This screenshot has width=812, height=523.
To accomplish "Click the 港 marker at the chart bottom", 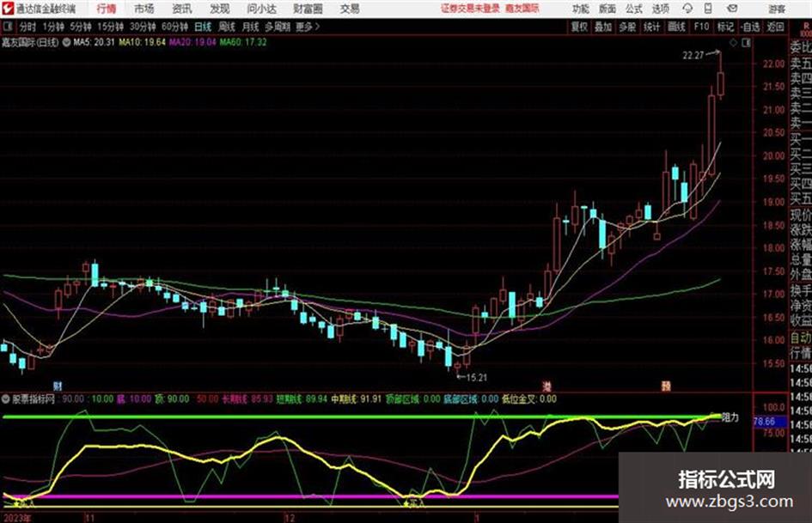I will [x=546, y=386].
